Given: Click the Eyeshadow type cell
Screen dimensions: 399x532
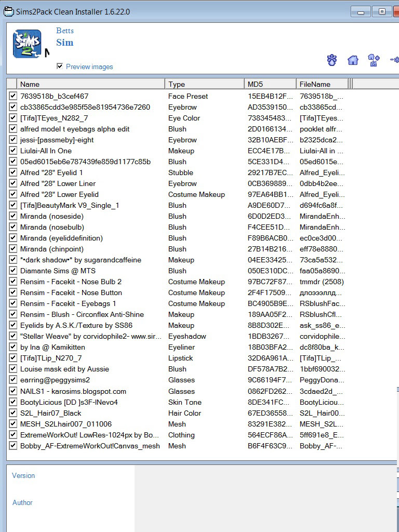Looking at the screenshot, I should pyautogui.click(x=187, y=336).
